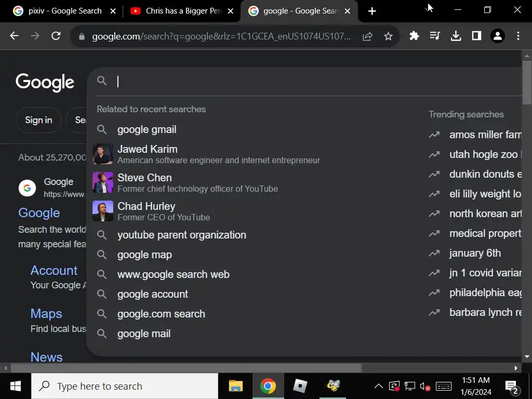This screenshot has width=532, height=399.
Task: Pick 'google account' suggestion
Action: coord(153,294)
